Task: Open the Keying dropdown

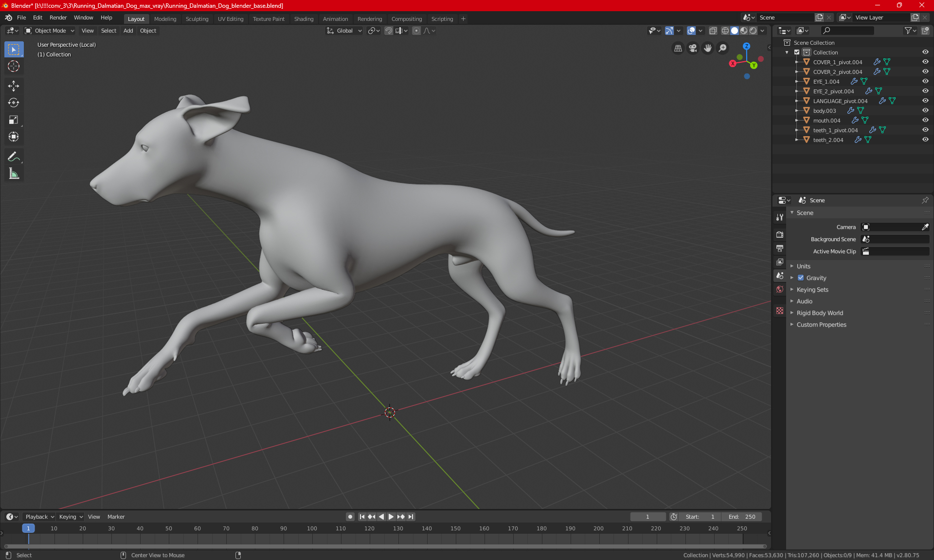Action: pyautogui.click(x=71, y=517)
